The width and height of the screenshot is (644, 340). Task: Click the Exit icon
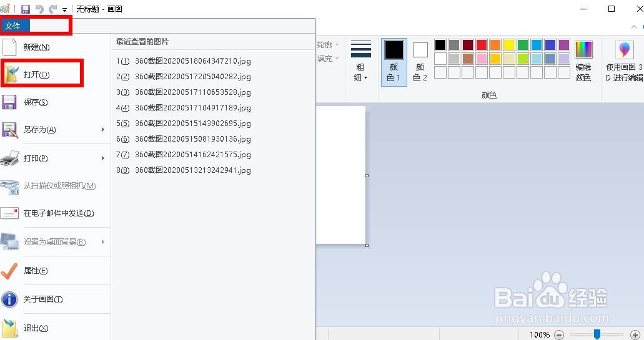[x=9, y=328]
